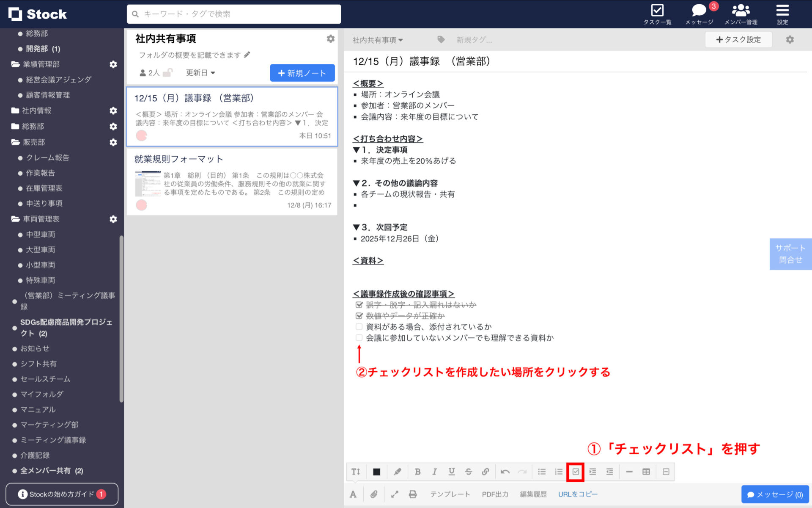812x508 pixels.
Task: Click the undo arrow icon
Action: [x=505, y=471]
